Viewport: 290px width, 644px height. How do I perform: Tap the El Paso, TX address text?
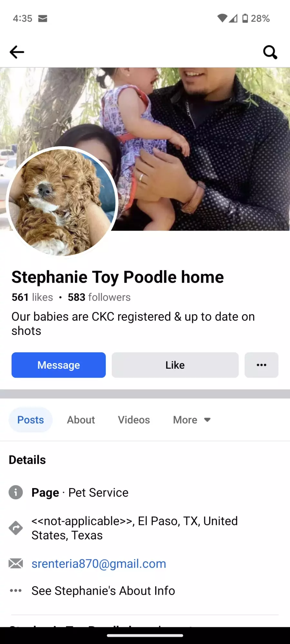[x=135, y=528]
